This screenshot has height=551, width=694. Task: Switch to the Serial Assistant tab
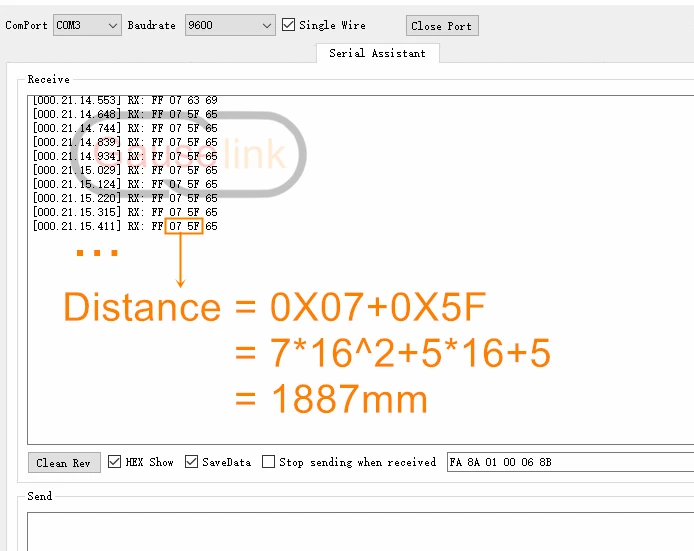(378, 53)
